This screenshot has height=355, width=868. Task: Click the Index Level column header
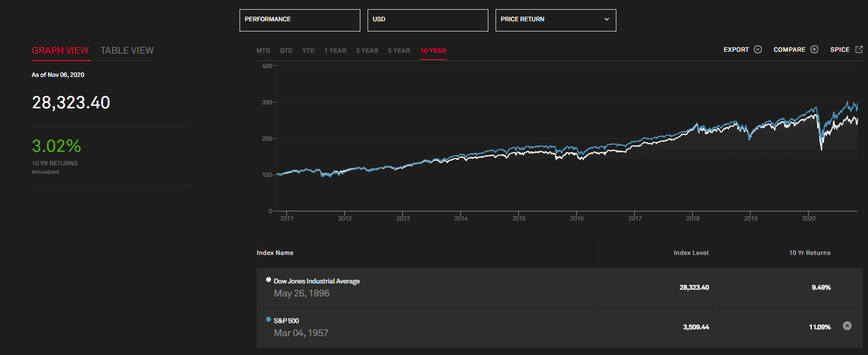(x=691, y=252)
